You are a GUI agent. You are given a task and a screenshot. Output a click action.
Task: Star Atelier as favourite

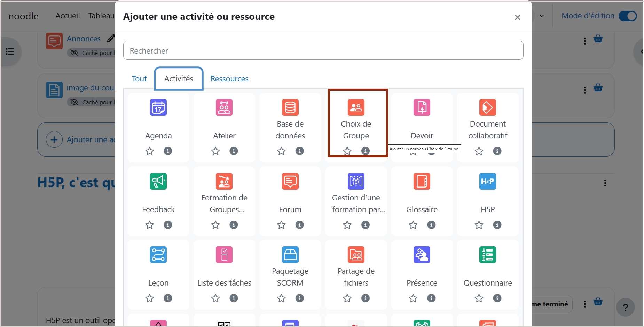click(215, 151)
